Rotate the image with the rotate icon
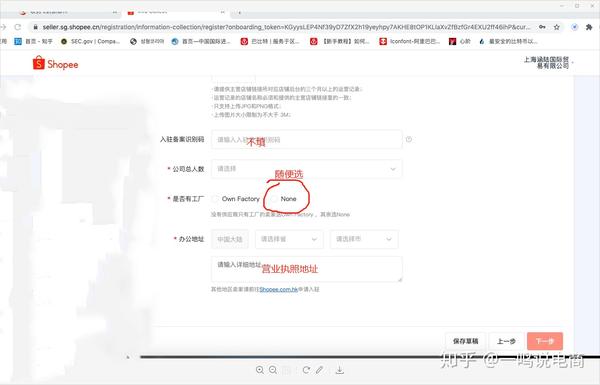600x385 pixels. (306, 370)
